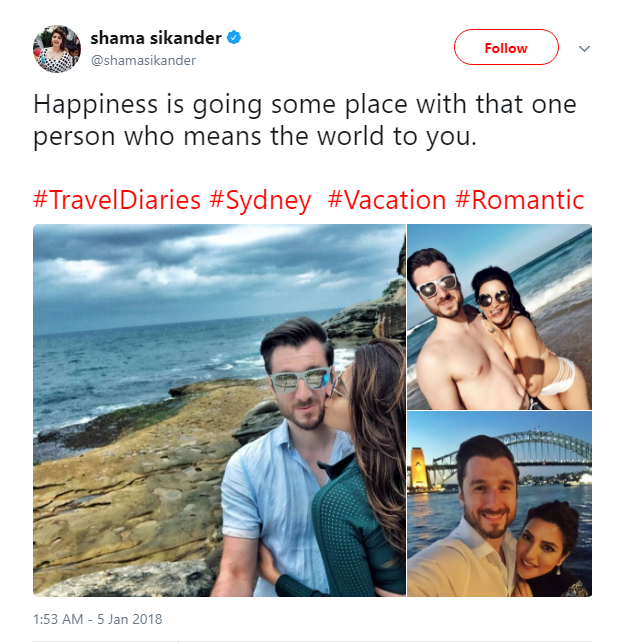Open the Harbour Bridge selfie photo
The width and height of the screenshot is (619, 644).
499,504
